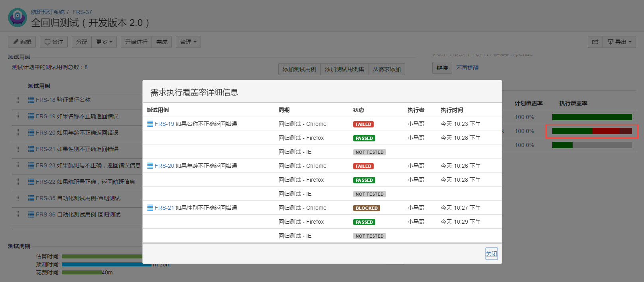Image resolution: width=644 pixels, height=282 pixels.
Task: Open the 导出 export dropdown
Action: point(619,42)
